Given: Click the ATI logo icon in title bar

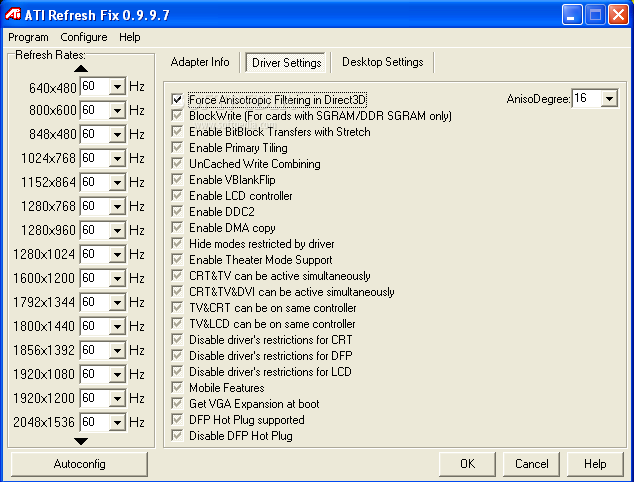Looking at the screenshot, I should click(x=13, y=15).
